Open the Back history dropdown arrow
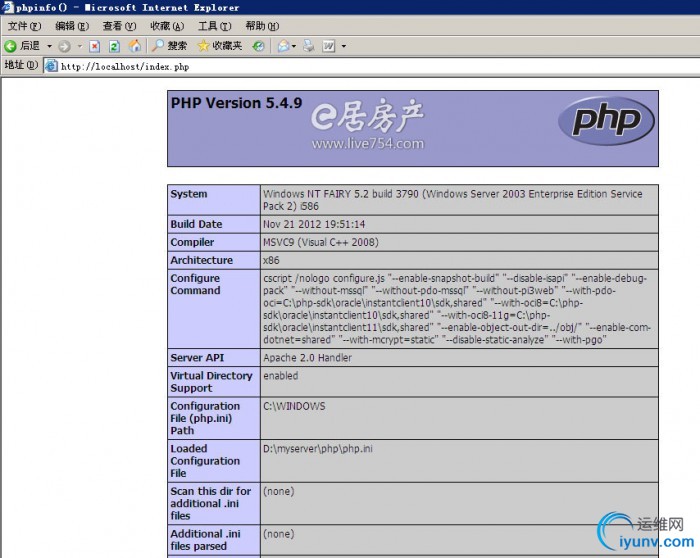Screen dimensions: 700x558 point(50,46)
